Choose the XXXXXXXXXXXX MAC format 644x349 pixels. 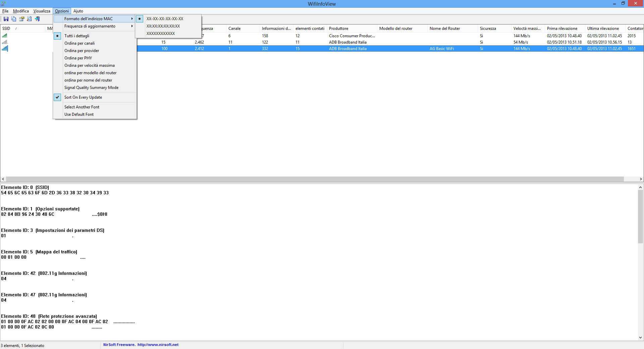pos(168,34)
